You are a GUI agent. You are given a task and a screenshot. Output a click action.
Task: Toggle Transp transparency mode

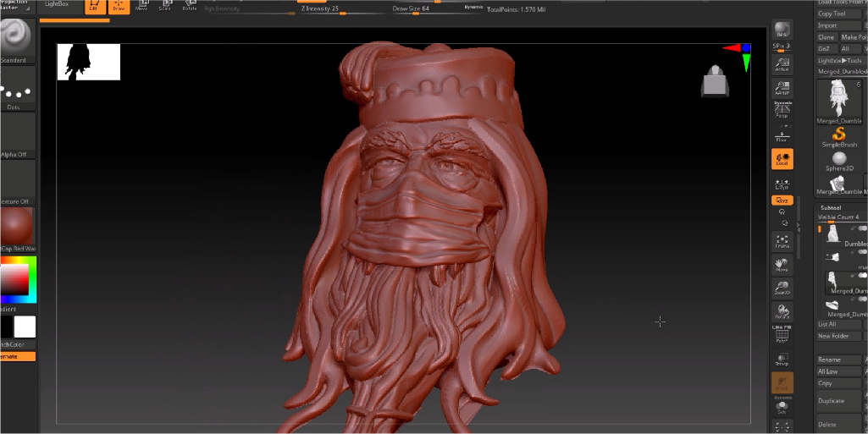tap(782, 360)
